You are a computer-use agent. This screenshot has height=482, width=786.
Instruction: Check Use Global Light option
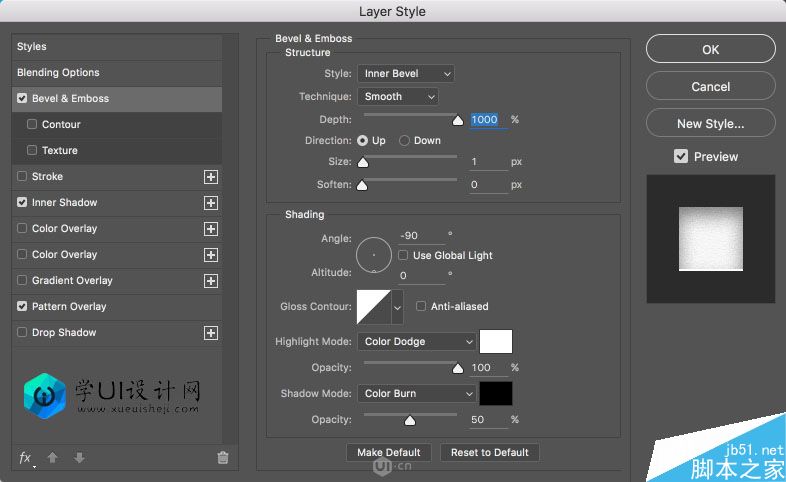point(403,256)
